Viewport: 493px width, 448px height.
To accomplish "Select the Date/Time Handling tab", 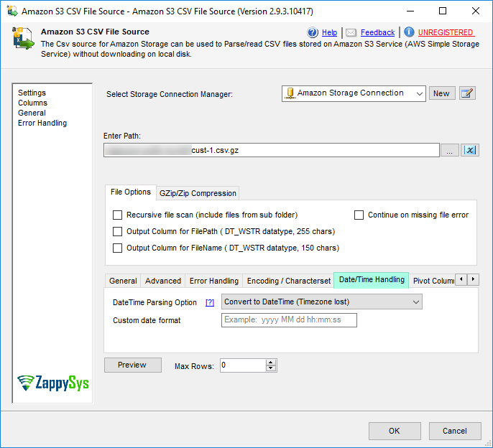I will tap(372, 279).
